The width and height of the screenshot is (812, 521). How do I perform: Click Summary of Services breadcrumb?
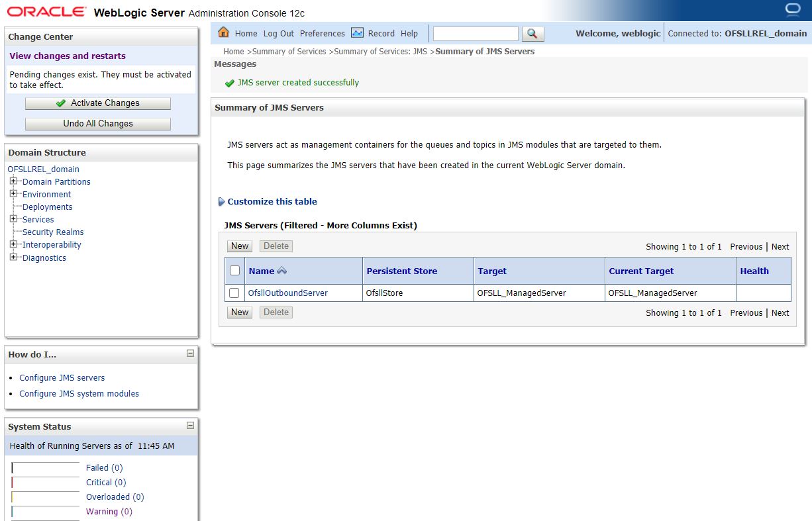(289, 51)
